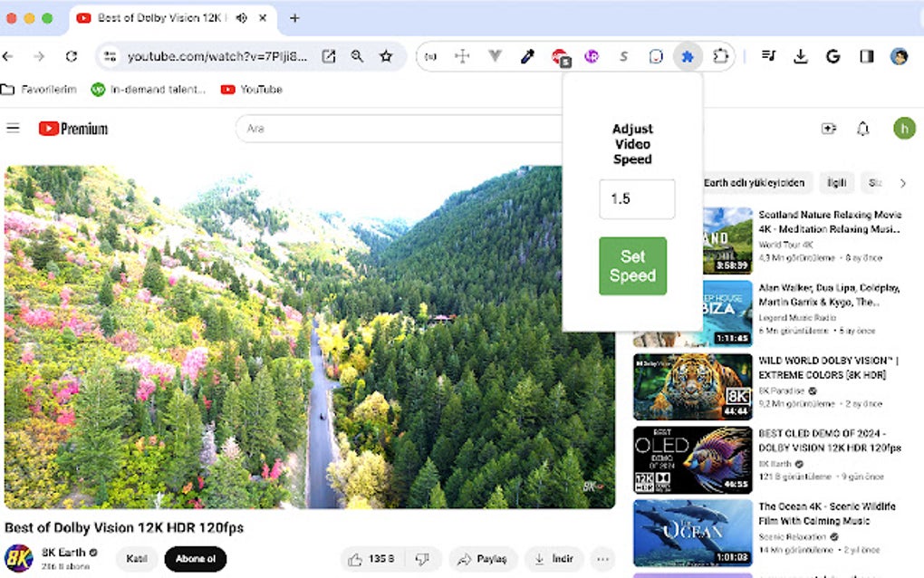Click the Sizin filter chip dropdown area
This screenshot has height=578, width=924.
click(875, 183)
